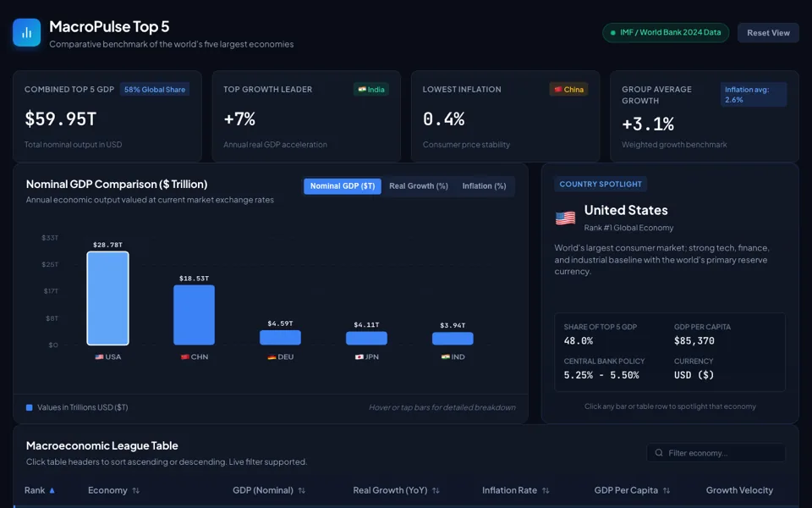Click the United States spotlight heading

[x=626, y=211]
